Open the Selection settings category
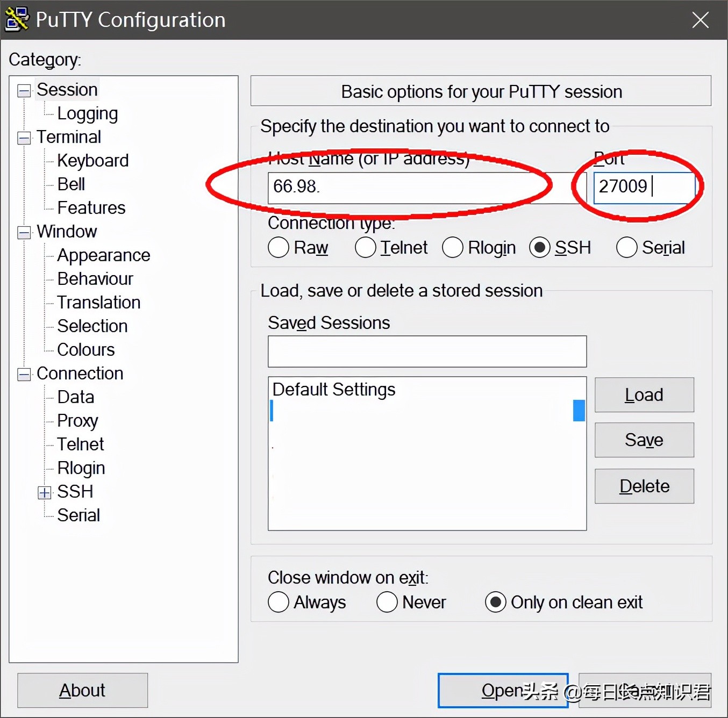Viewport: 728px width, 718px height. tap(92, 326)
